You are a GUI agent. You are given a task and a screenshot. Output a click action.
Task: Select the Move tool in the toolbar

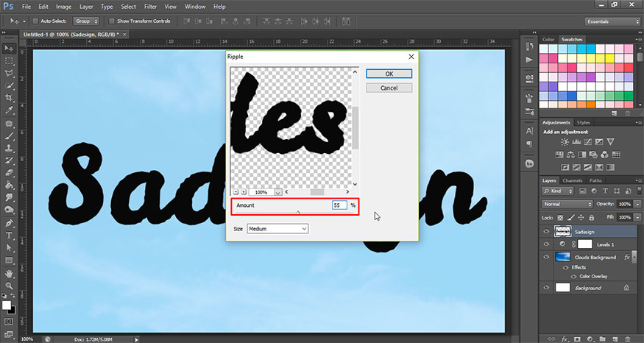[10, 48]
